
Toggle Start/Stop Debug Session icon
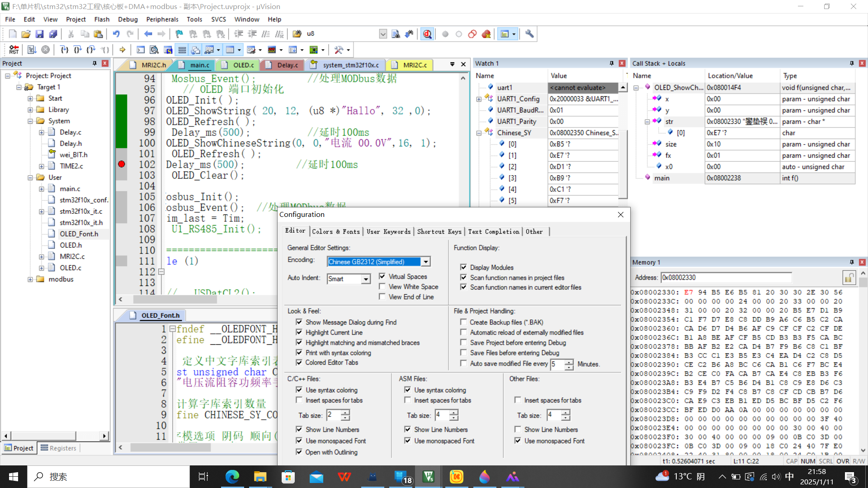[427, 34]
